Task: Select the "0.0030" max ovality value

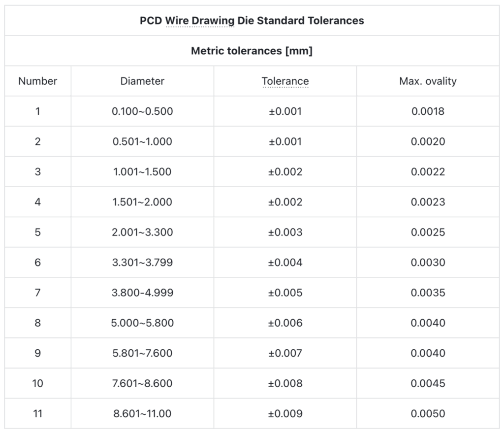Action: tap(428, 262)
